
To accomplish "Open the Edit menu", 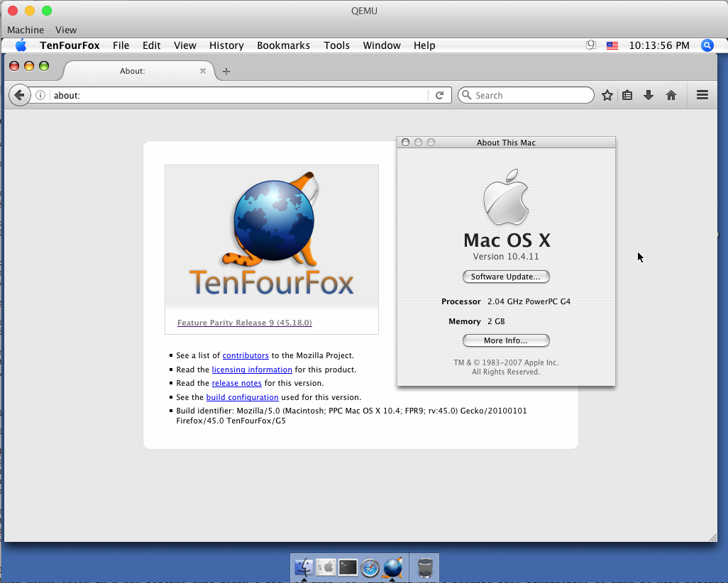I will pyautogui.click(x=151, y=45).
